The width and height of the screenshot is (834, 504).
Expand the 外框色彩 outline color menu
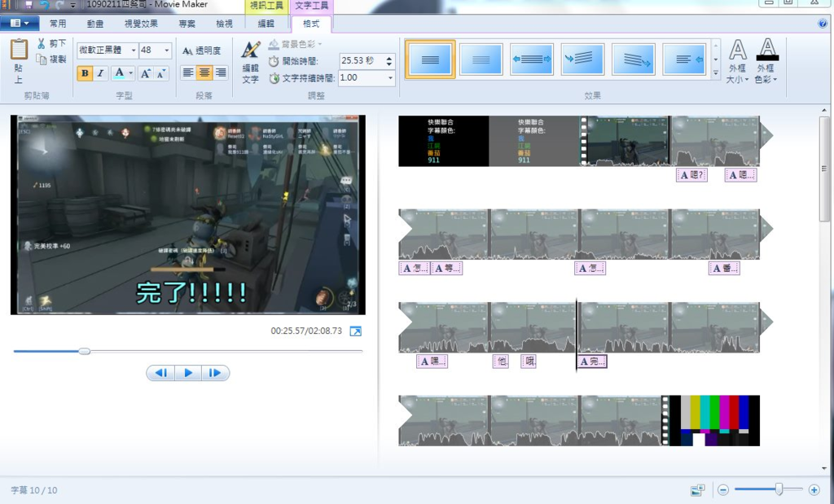(766, 60)
